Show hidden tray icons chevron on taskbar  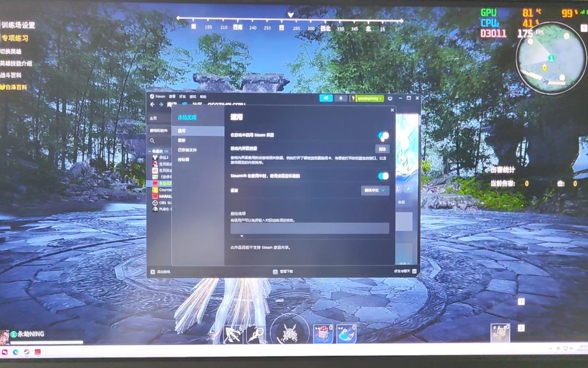tap(550, 348)
